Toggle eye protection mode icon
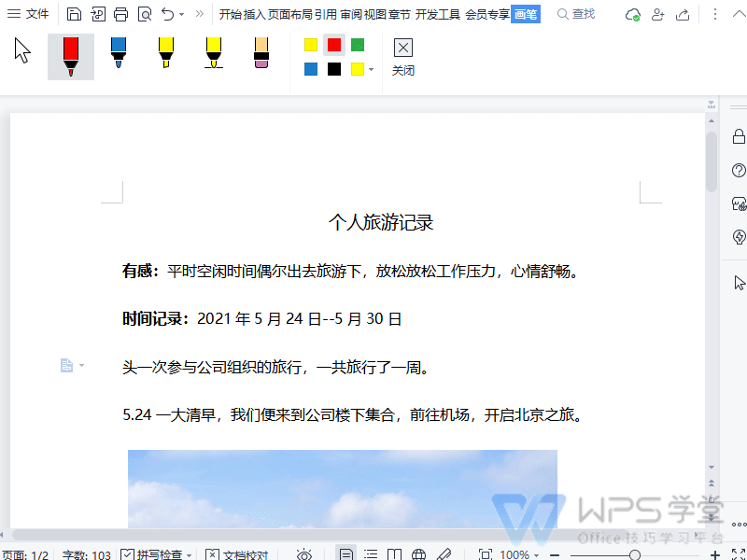This screenshot has width=747, height=560. (304, 554)
